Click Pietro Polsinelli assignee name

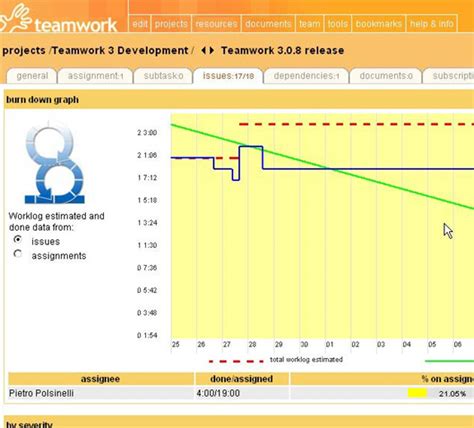click(x=41, y=393)
